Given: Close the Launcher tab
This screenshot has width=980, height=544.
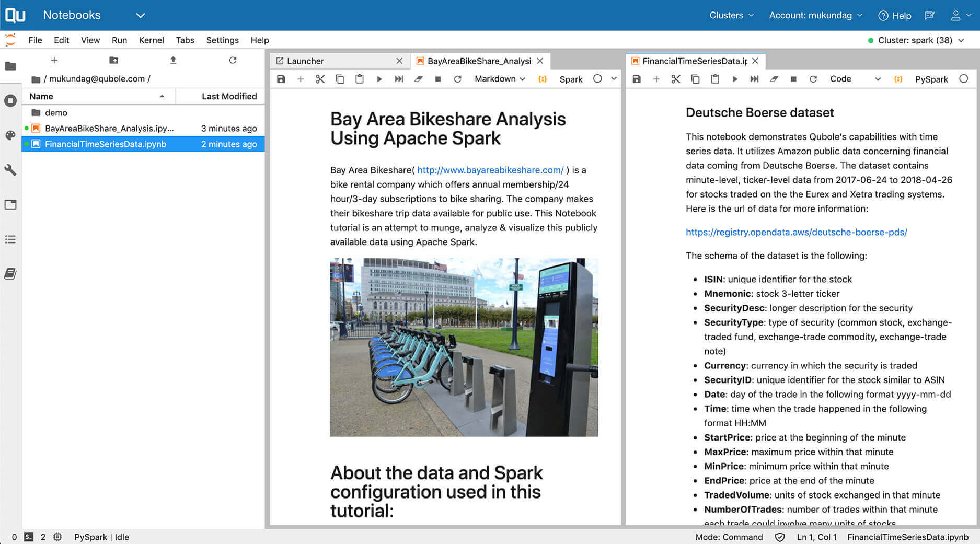Looking at the screenshot, I should (x=399, y=61).
